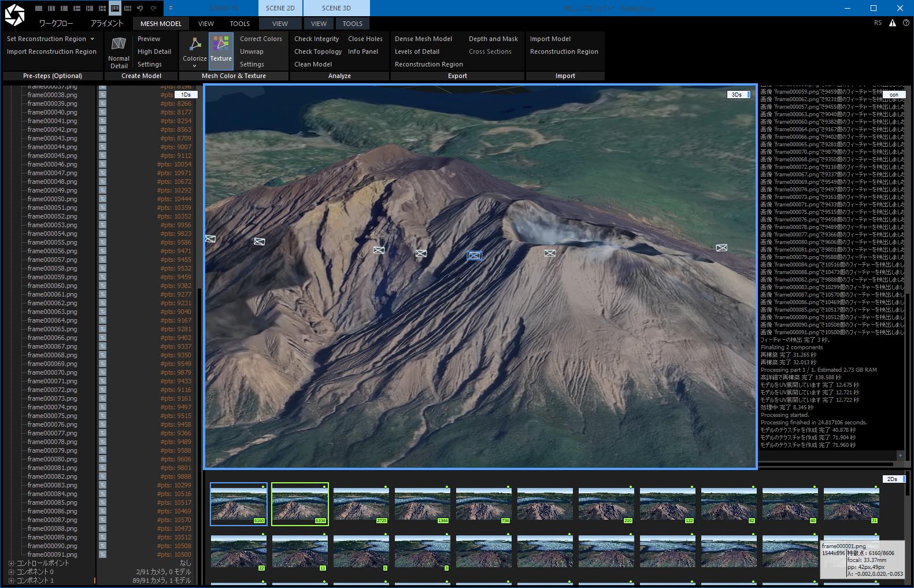Click the Close Holes button

coord(365,39)
